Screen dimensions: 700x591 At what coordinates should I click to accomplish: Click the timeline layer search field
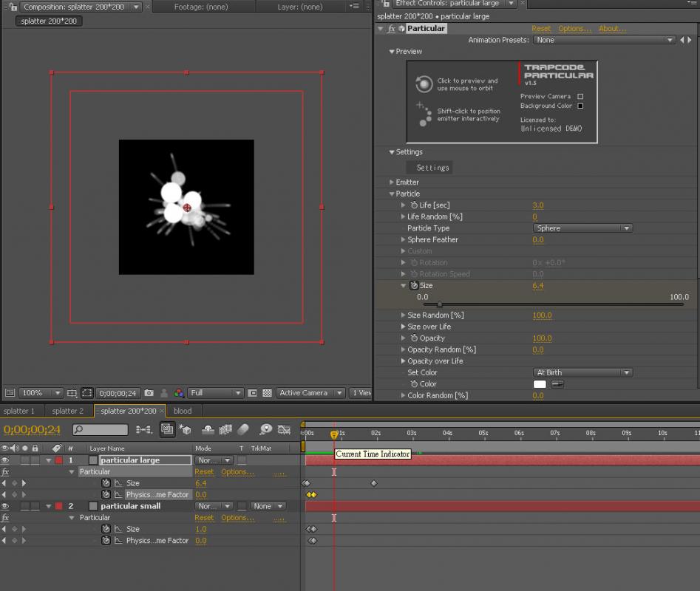click(x=104, y=429)
